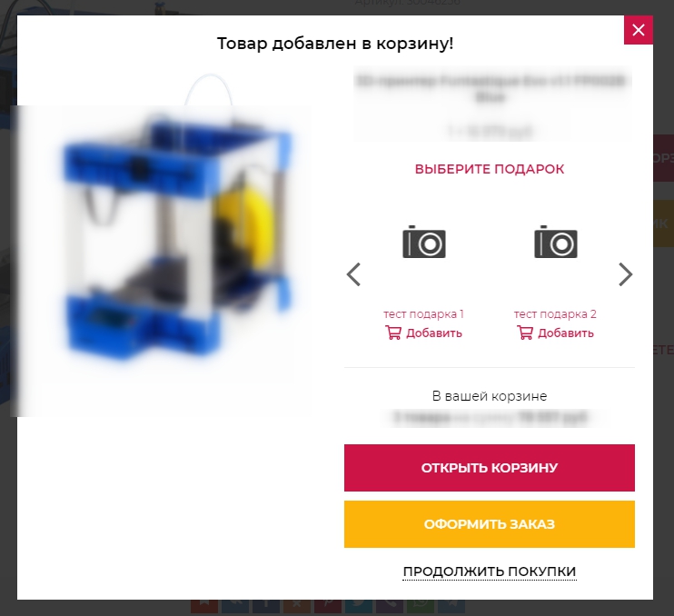Open the 'тест подарка 1' link
674x616 pixels.
[x=424, y=313]
